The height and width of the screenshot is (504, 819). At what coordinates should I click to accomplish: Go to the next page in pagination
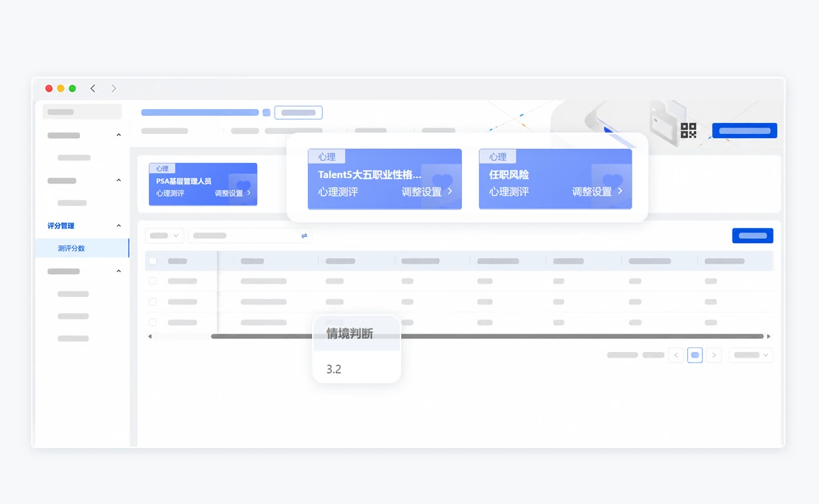point(714,355)
